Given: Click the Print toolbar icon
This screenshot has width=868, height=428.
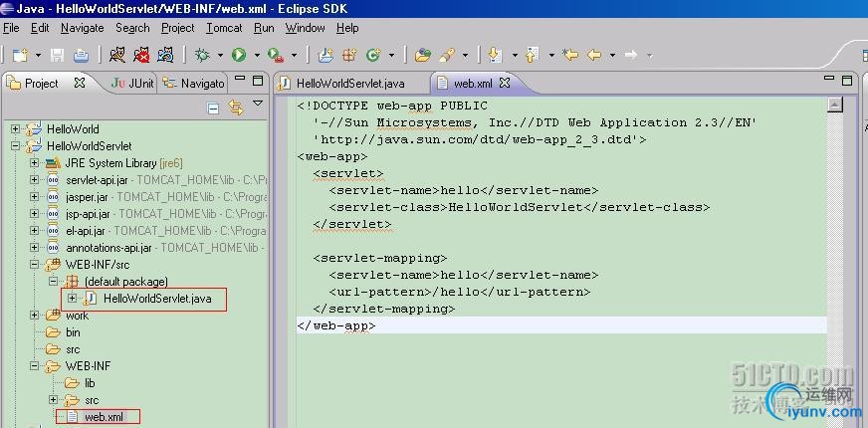Looking at the screenshot, I should pyautogui.click(x=82, y=55).
